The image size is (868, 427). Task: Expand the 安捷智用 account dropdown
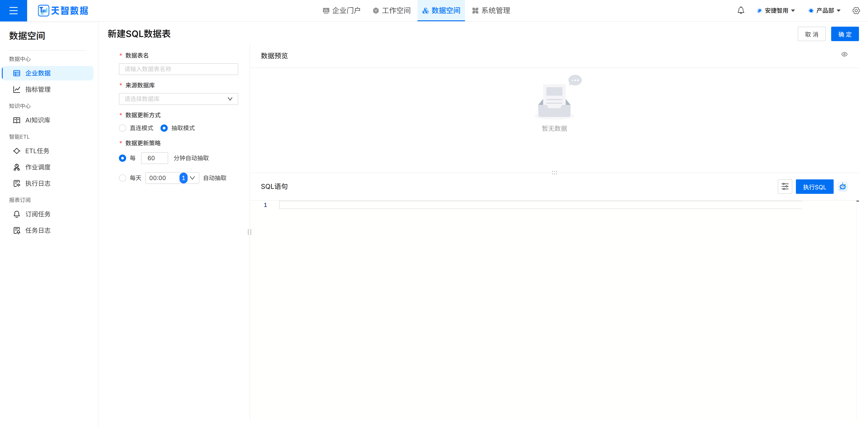coord(776,11)
